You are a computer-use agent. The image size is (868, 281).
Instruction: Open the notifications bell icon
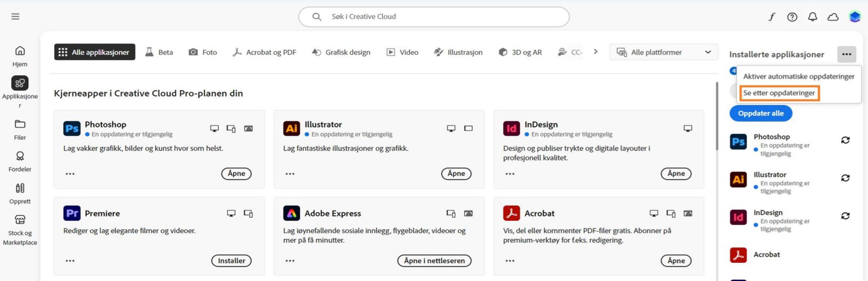tap(812, 17)
